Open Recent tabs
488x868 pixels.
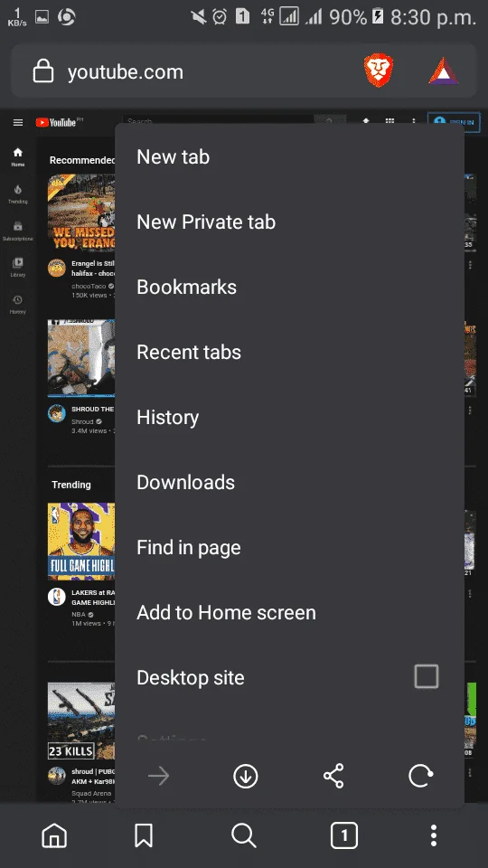click(289, 352)
